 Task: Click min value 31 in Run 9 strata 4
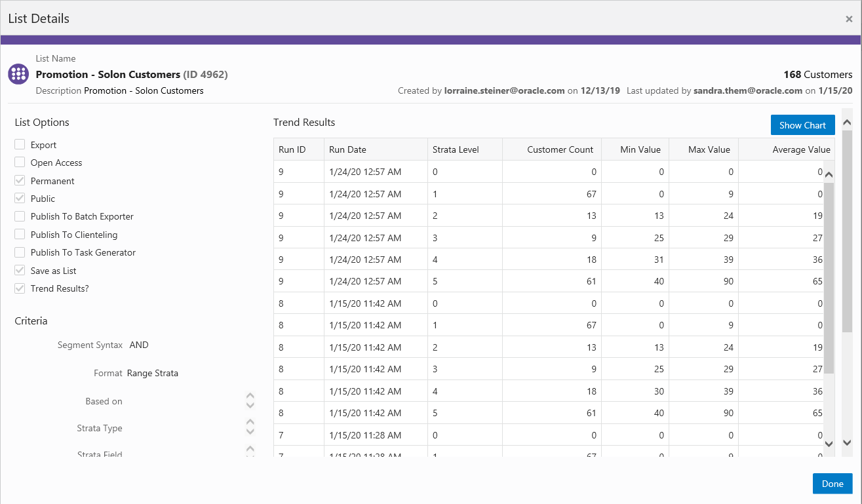coord(658,260)
